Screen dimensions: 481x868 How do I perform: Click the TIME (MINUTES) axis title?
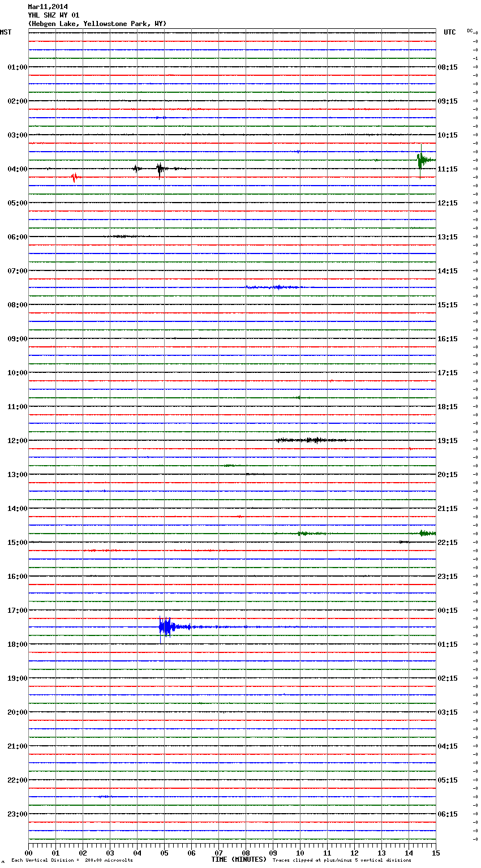point(239,860)
